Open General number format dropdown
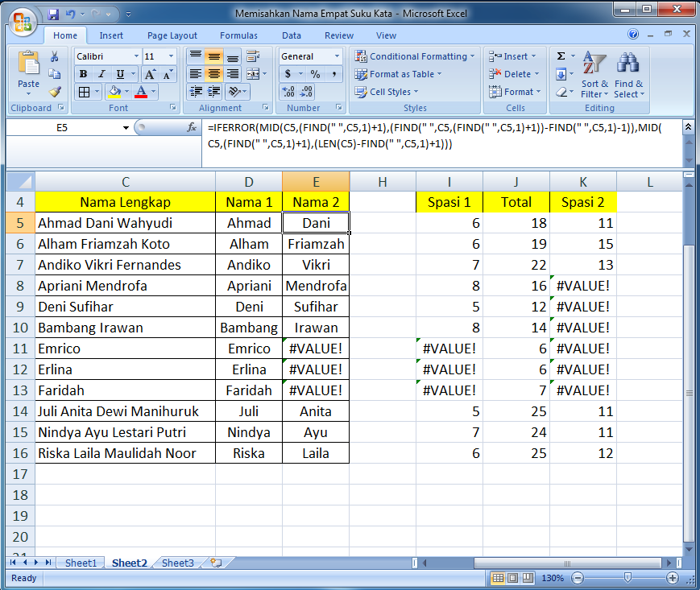700x590 pixels. tap(337, 56)
